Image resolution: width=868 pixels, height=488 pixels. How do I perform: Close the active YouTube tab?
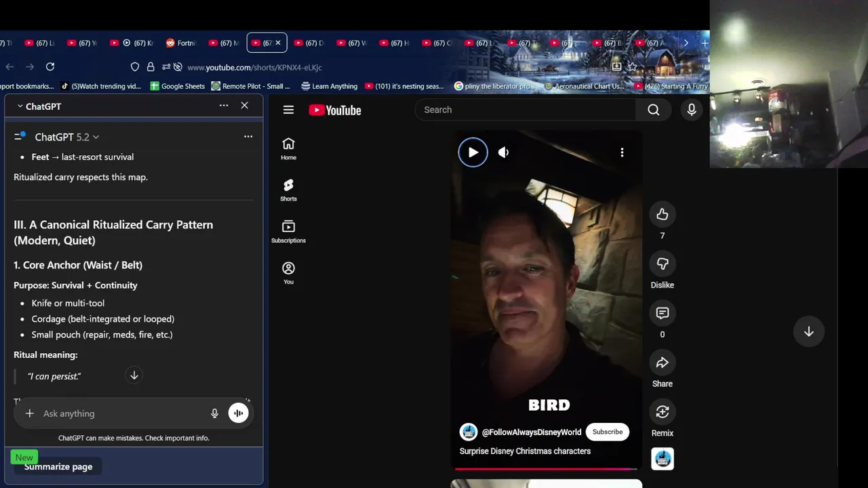tap(277, 43)
